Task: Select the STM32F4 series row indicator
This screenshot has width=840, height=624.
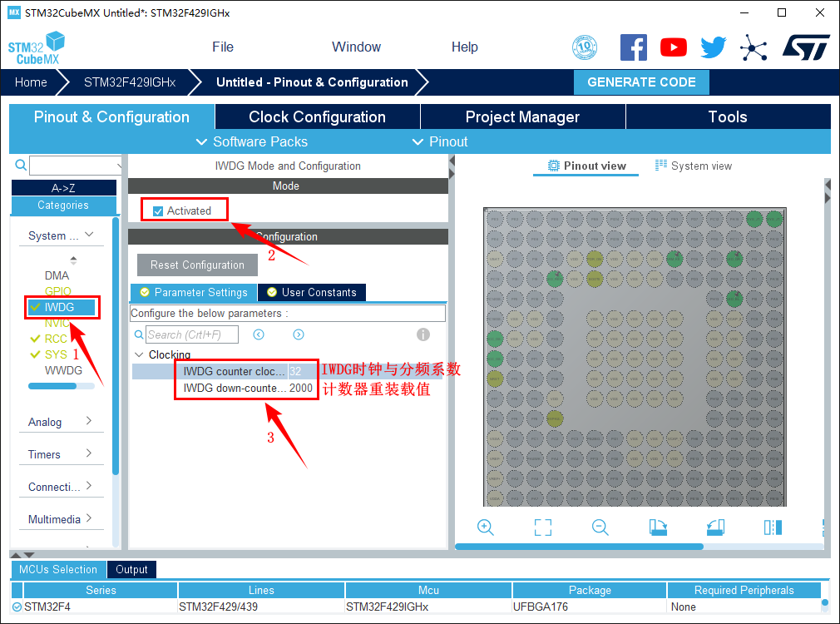Action: tap(17, 607)
